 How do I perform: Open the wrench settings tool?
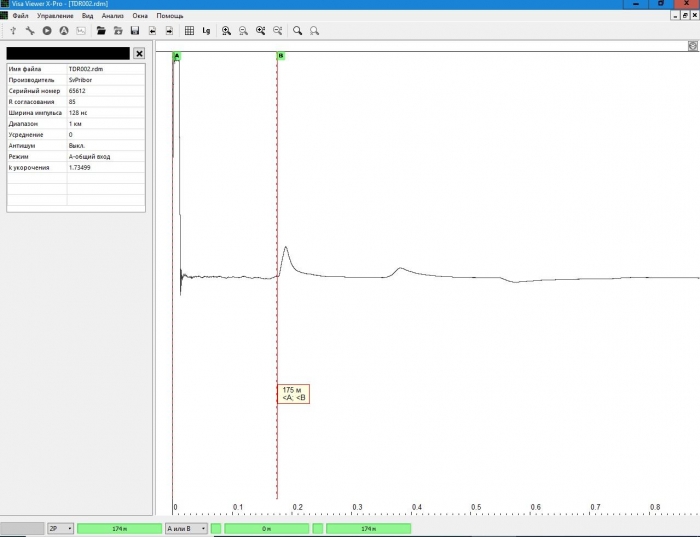(x=30, y=31)
